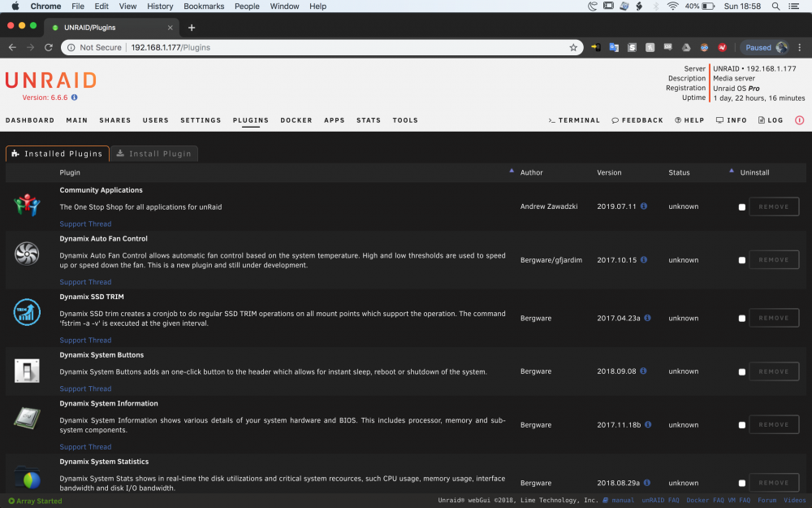
Task: Tick uninstall checkbox for Dynamix System Statistics
Action: click(x=742, y=483)
